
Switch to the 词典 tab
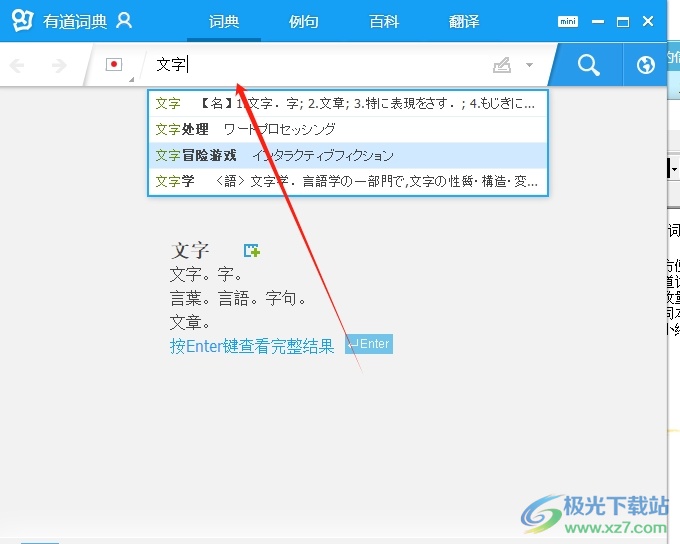tap(224, 21)
